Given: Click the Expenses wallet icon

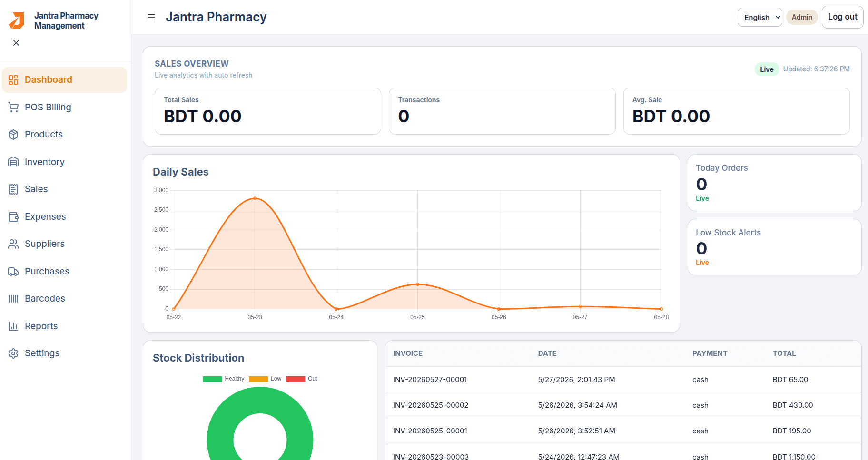Looking at the screenshot, I should coord(13,217).
